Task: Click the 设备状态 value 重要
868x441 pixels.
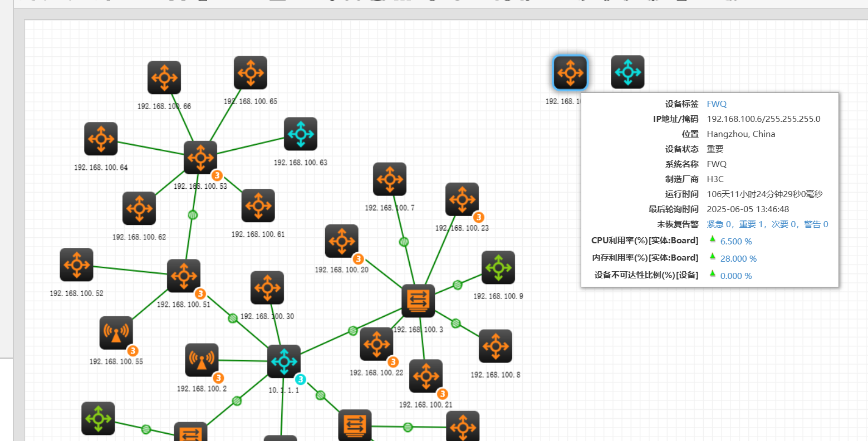Action: point(715,149)
